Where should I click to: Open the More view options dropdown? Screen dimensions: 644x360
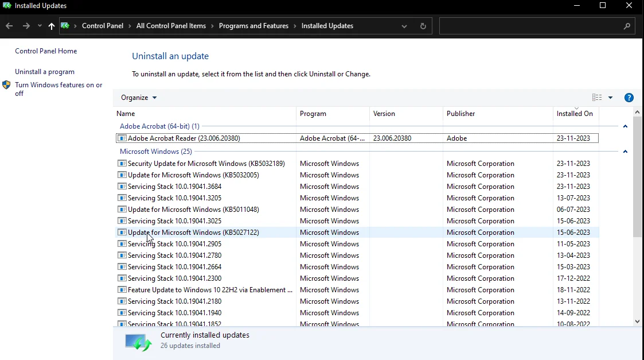point(610,98)
